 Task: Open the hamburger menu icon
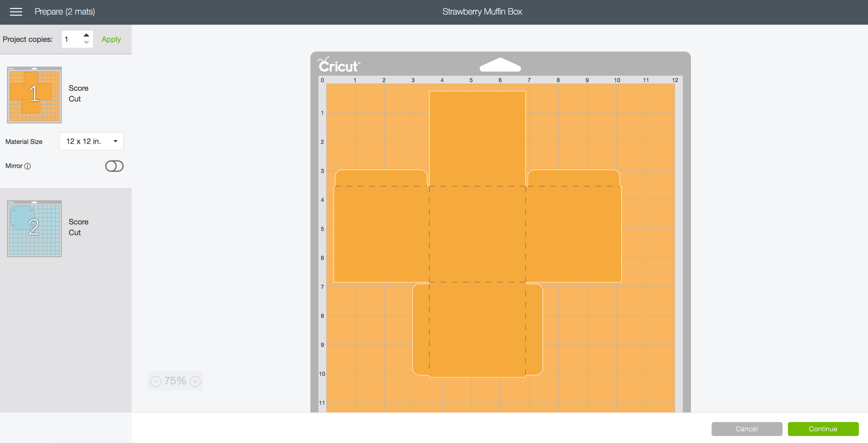point(16,12)
